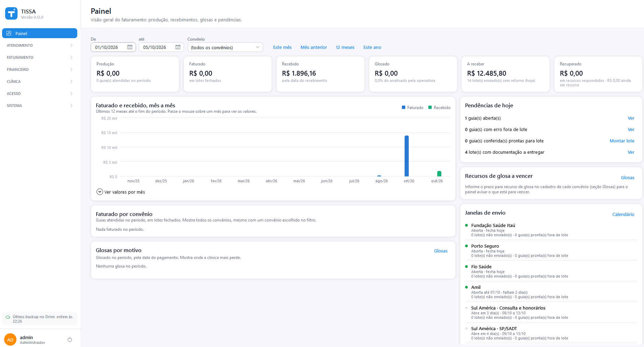This screenshot has width=644, height=347.
Task: Click the set/26 Faturado bar
Action: coord(407,156)
